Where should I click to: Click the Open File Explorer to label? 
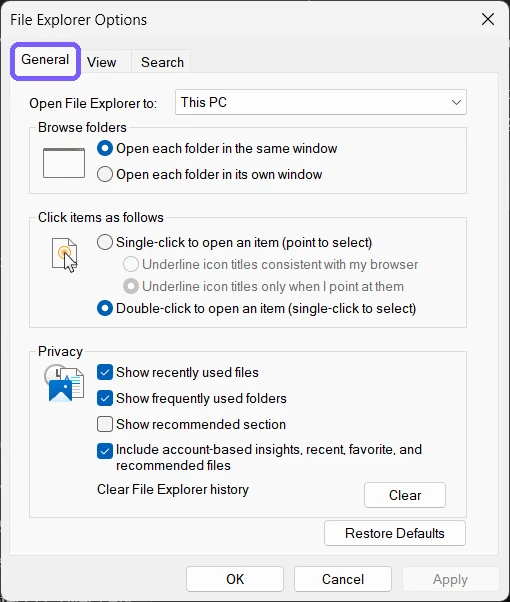[93, 104]
